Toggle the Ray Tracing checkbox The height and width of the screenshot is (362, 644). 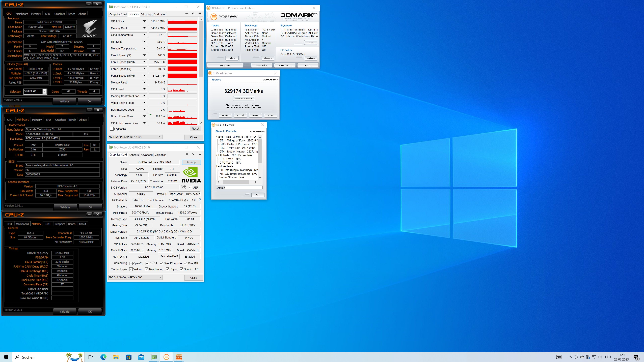point(147,269)
